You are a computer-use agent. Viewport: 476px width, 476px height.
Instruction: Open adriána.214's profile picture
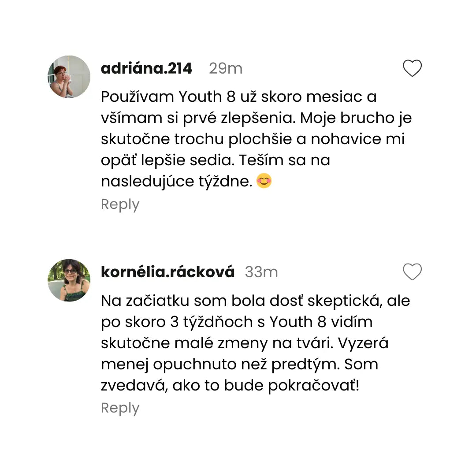[69, 77]
